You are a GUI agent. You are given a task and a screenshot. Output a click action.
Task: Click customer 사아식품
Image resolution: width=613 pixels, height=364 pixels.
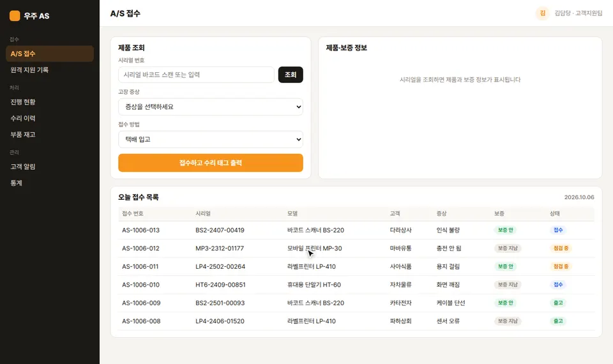(401, 267)
